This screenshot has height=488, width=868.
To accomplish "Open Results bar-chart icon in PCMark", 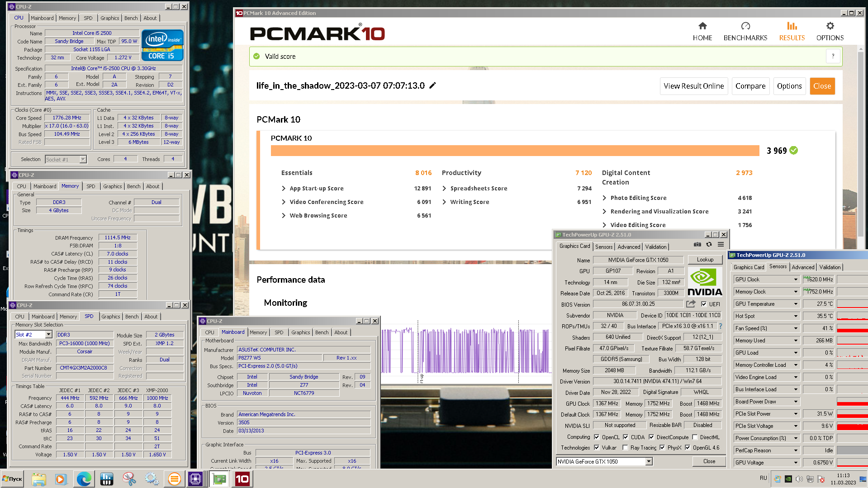I will pyautogui.click(x=792, y=26).
